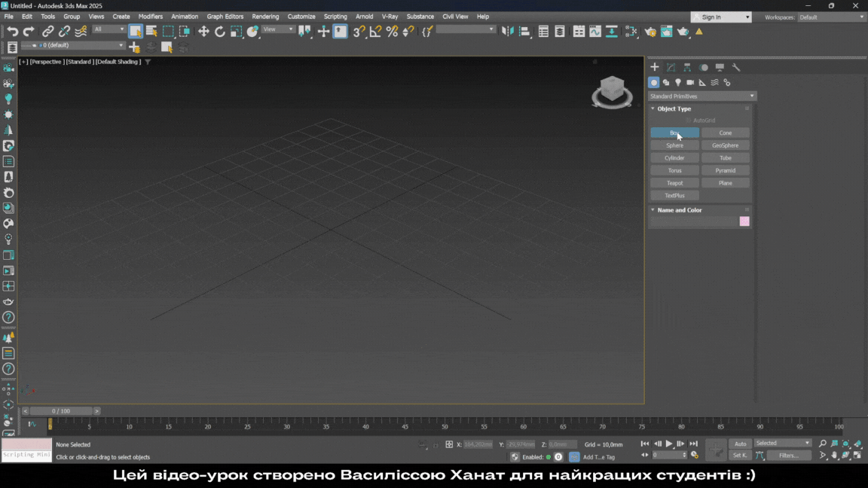Click the Undo arrow icon
This screenshot has width=868, height=488.
click(13, 32)
